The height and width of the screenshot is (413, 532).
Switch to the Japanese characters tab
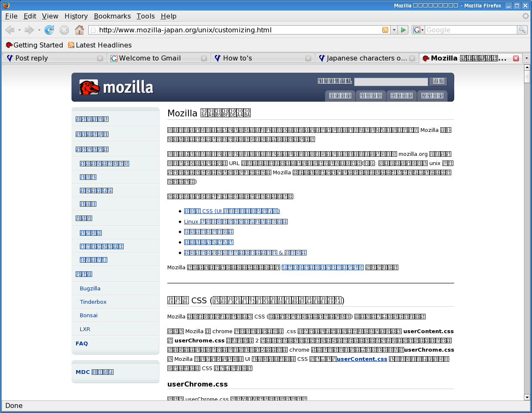coord(367,58)
